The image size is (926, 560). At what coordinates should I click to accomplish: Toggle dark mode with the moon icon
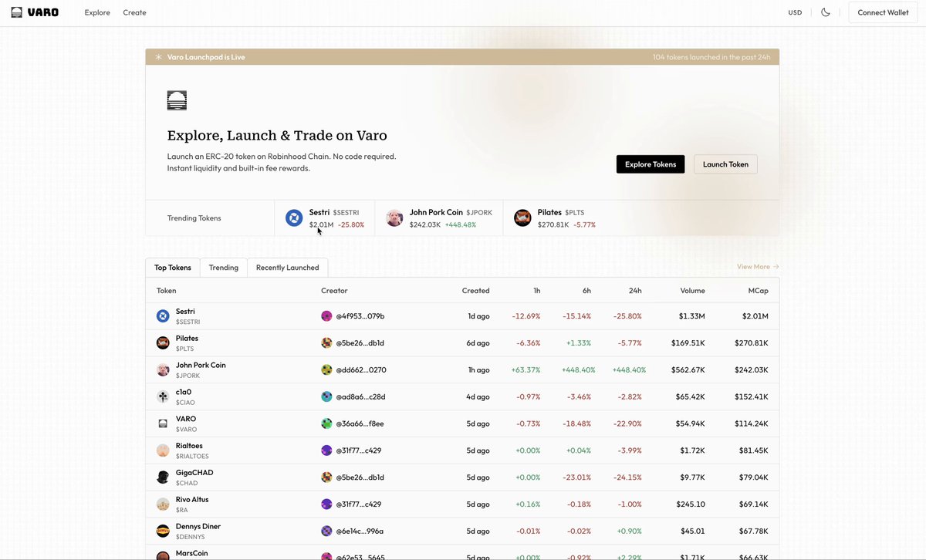coord(826,12)
